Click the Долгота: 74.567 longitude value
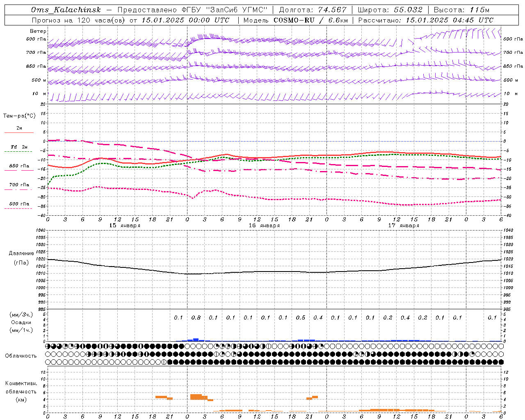 (313, 10)
